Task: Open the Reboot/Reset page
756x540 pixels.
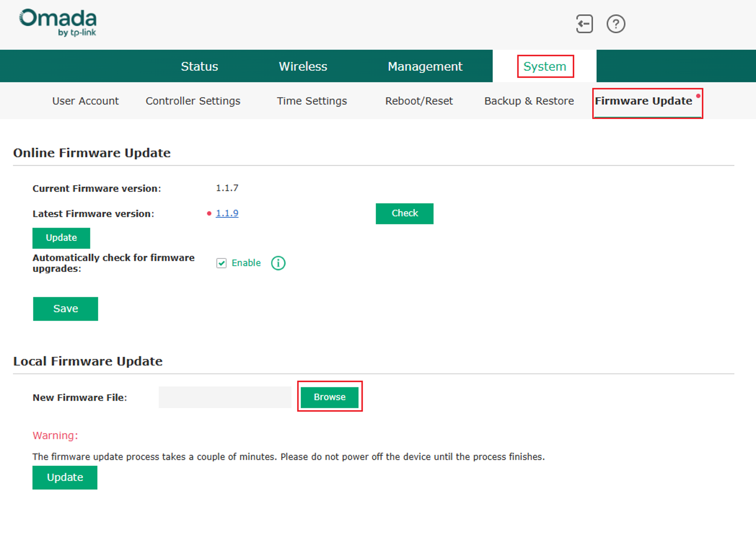Action: coord(419,101)
